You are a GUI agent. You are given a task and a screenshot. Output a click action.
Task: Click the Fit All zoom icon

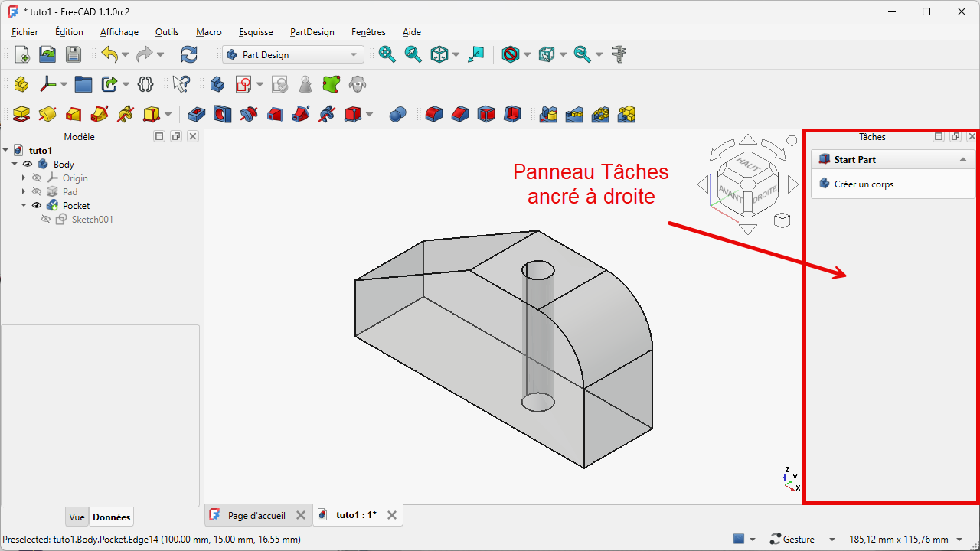pos(387,54)
